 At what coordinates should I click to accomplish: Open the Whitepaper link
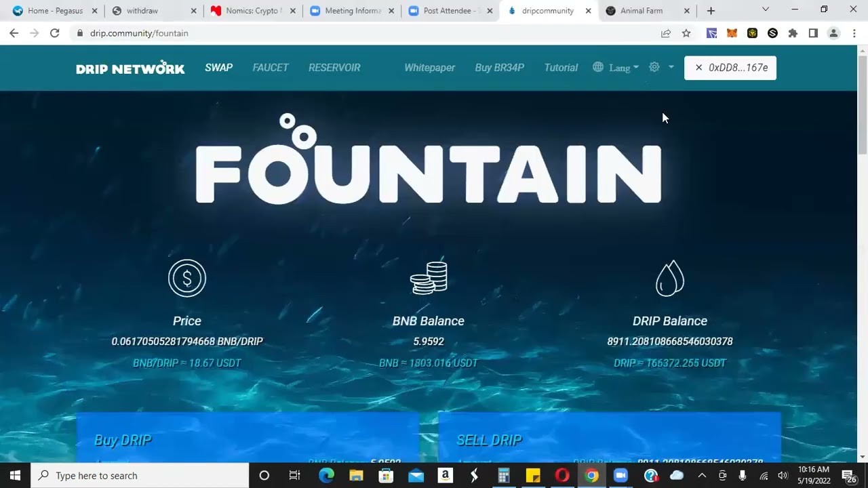tap(429, 67)
